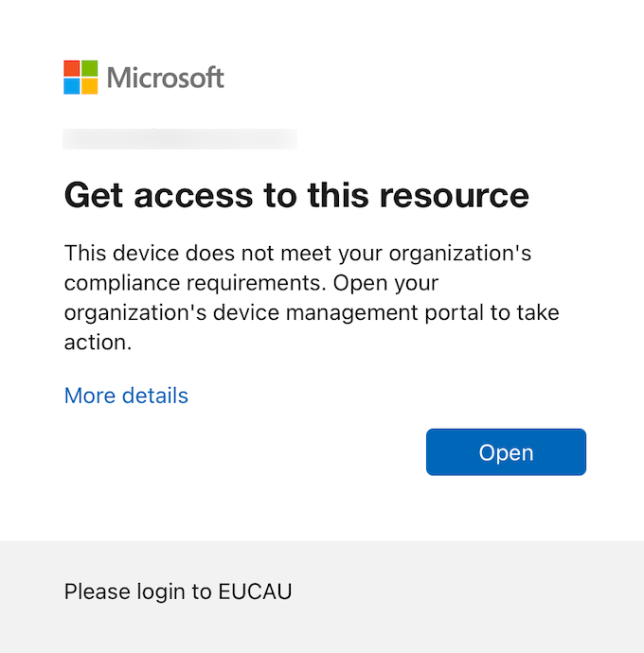Click the Microsoft wordmark text

pos(166,78)
